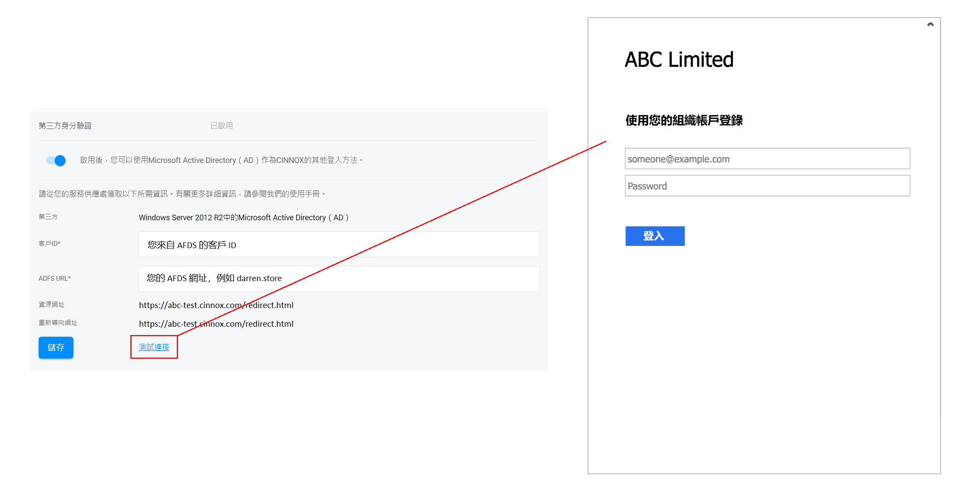
Task: Toggle the third-party authentication switch
Action: point(56,160)
